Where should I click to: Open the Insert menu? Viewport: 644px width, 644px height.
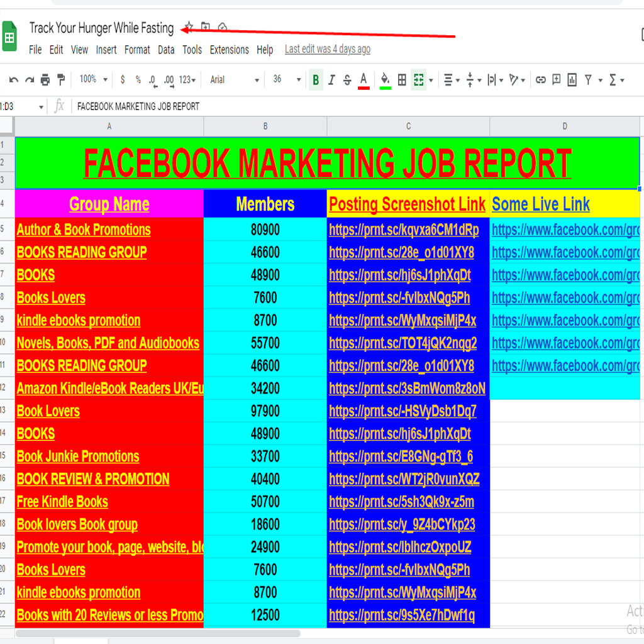106,50
